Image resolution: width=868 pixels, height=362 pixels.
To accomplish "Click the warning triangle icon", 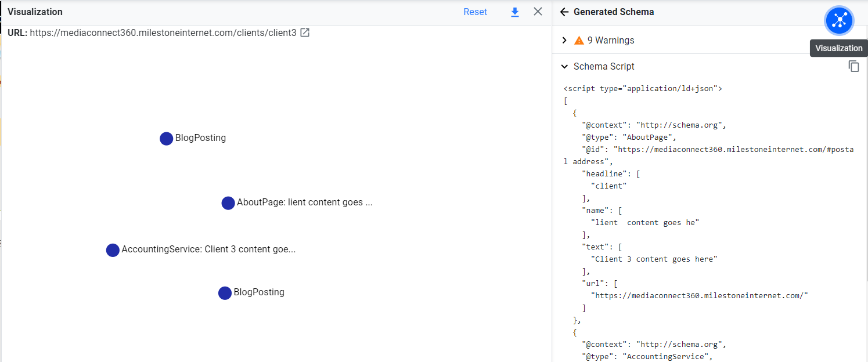I will click(579, 41).
